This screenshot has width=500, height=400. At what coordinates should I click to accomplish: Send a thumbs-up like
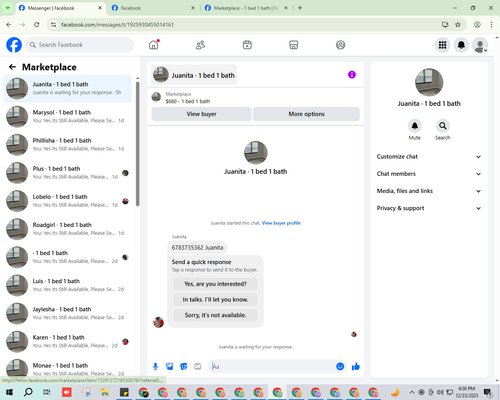point(356,367)
